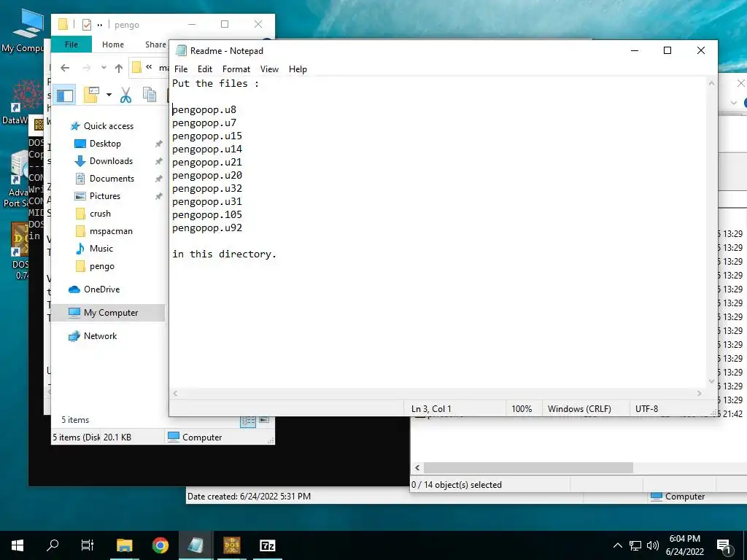Click on the line pengopop.u8 in Notepad
This screenshot has width=747, height=560.
pos(204,110)
